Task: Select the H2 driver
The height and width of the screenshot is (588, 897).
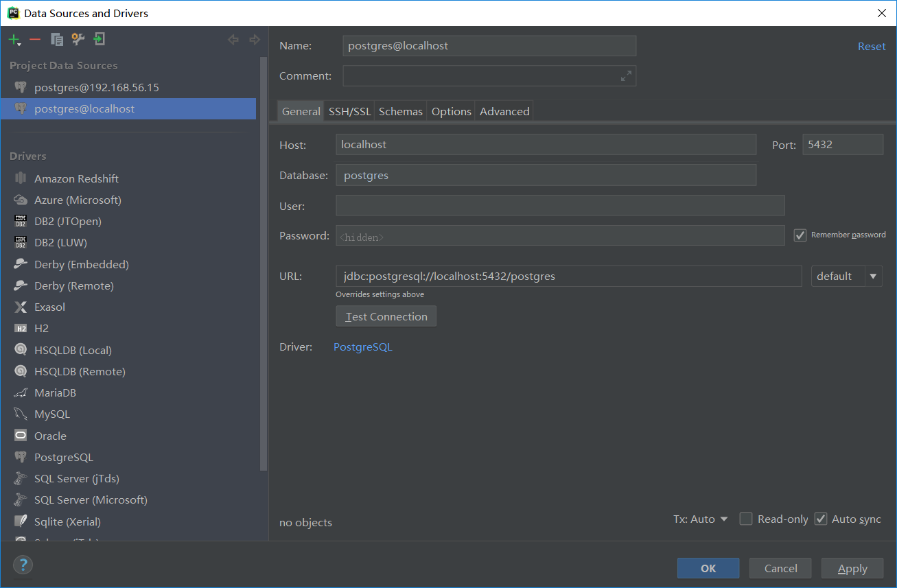Action: [x=41, y=328]
